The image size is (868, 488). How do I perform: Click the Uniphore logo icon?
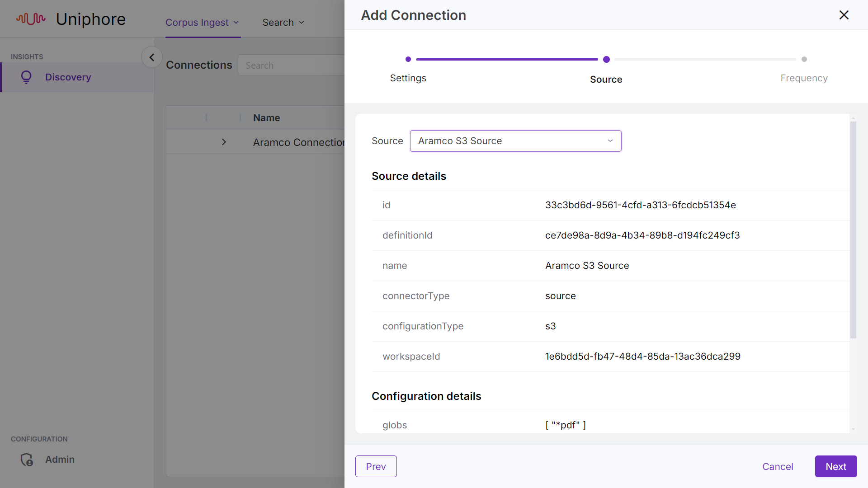click(x=31, y=19)
